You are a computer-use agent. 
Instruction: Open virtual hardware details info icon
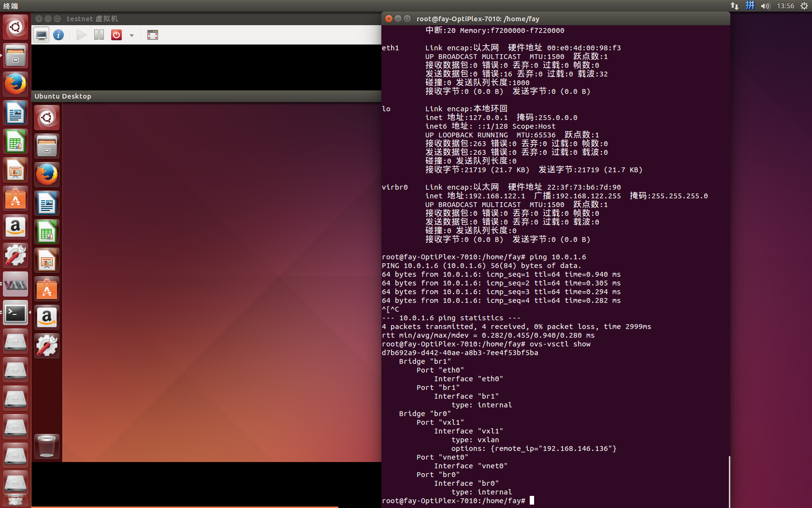pyautogui.click(x=58, y=35)
